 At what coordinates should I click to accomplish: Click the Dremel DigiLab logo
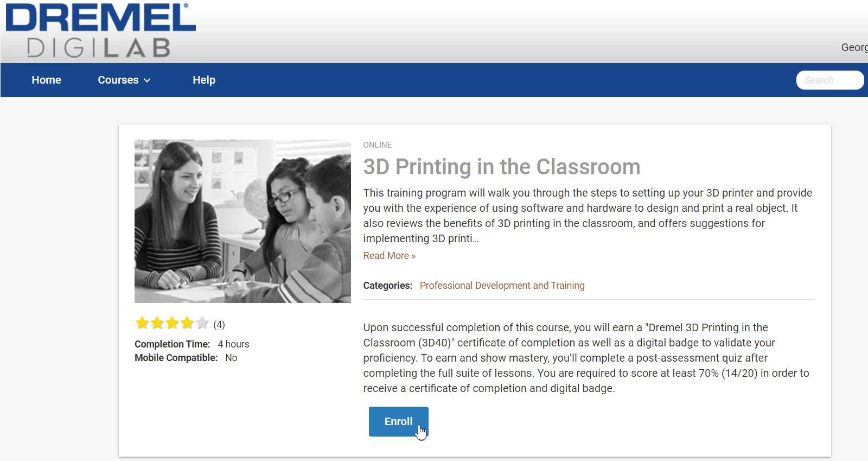(x=100, y=30)
